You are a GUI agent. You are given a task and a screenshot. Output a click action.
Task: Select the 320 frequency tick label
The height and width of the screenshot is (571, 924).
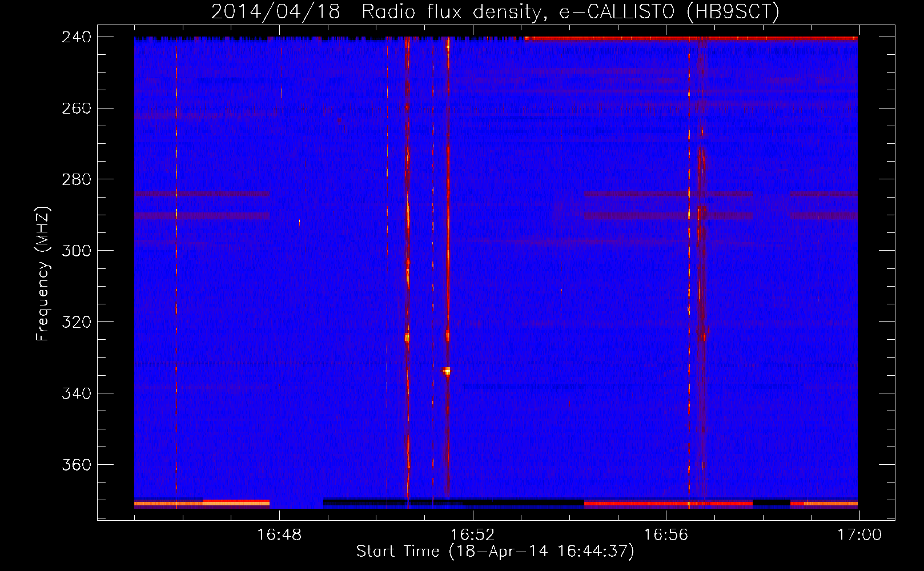point(77,323)
